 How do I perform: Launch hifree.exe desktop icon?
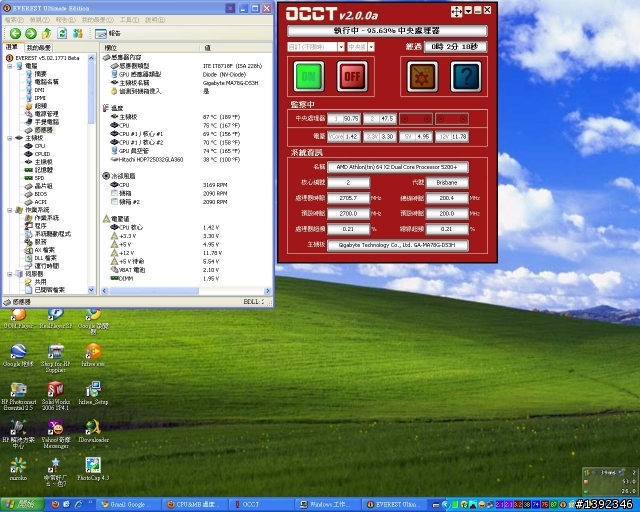coord(93,355)
